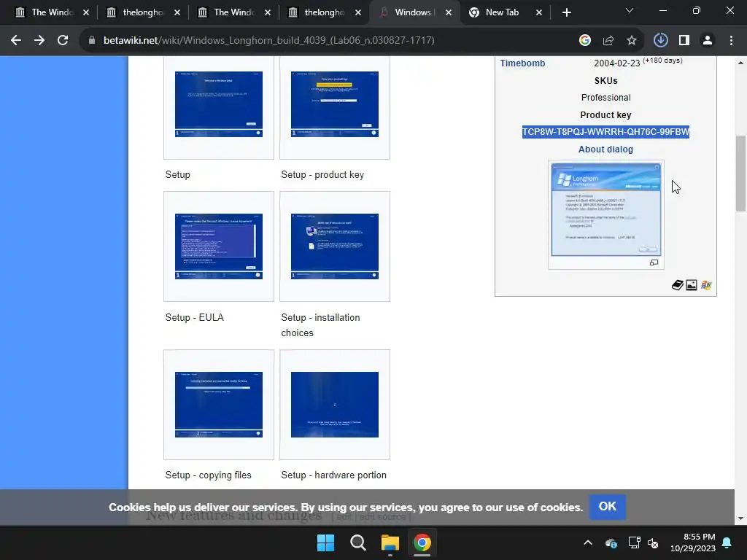Click the page's vertical scrollbar thumb
This screenshot has width=747, height=560.
[x=740, y=174]
